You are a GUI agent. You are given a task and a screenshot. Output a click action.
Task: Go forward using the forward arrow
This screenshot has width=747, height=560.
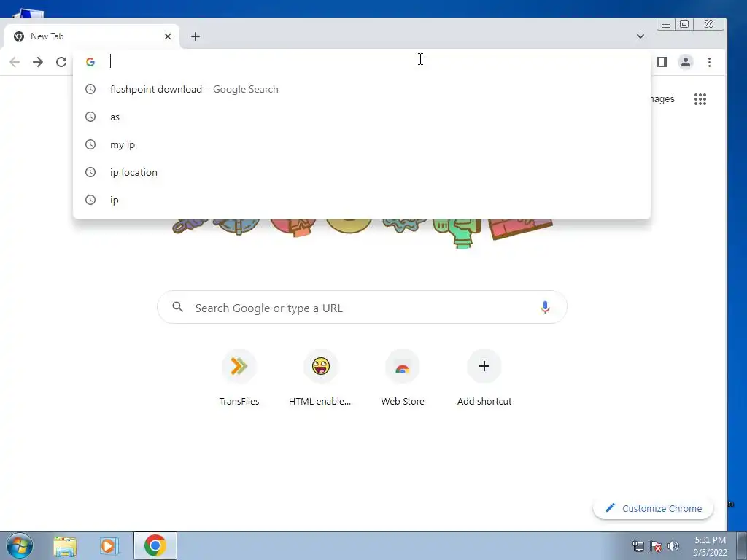pyautogui.click(x=38, y=62)
